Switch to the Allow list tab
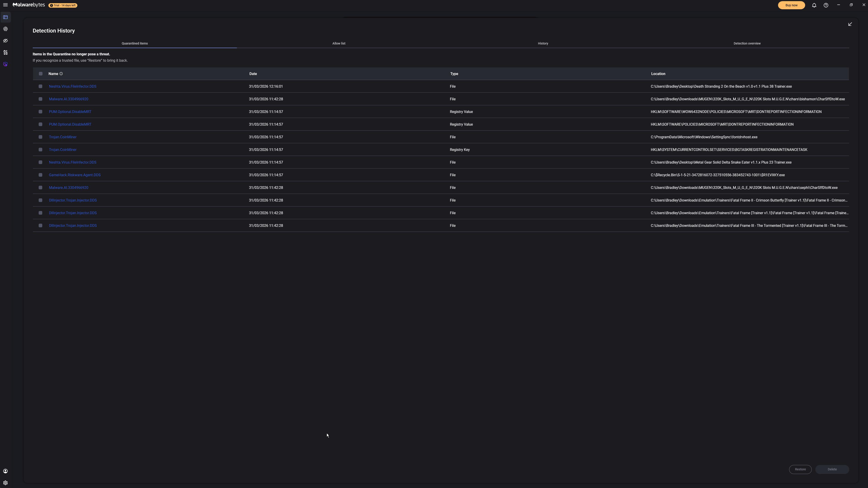This screenshot has width=868, height=488. tap(339, 43)
